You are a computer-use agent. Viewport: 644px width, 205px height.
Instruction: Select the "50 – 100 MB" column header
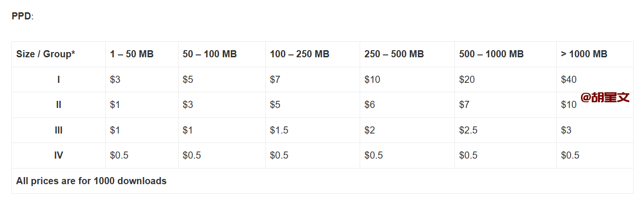coord(209,54)
